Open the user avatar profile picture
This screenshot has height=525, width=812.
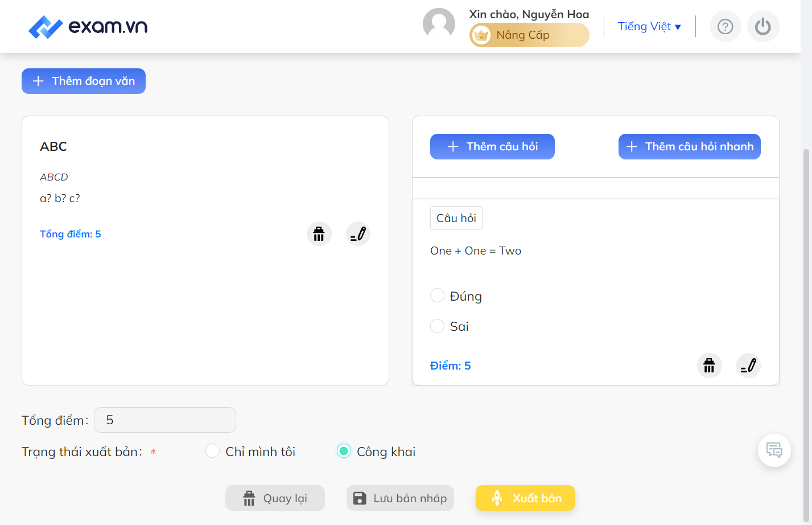point(439,24)
